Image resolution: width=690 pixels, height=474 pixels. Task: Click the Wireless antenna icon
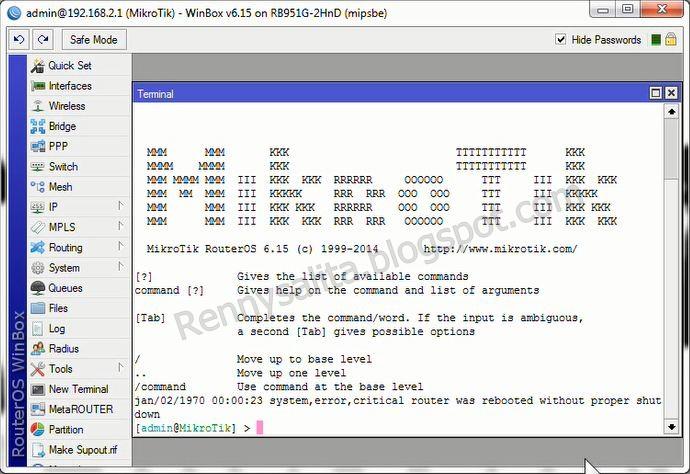[x=38, y=106]
